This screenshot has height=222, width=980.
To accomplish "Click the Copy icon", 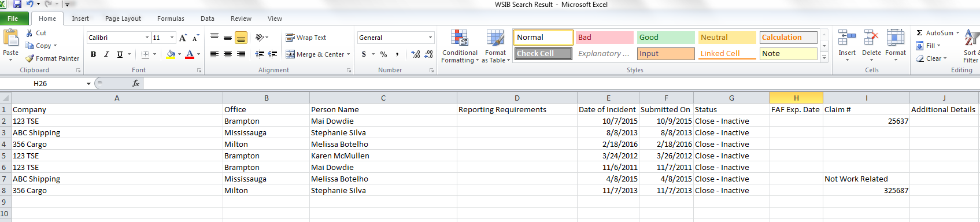I will 29,46.
